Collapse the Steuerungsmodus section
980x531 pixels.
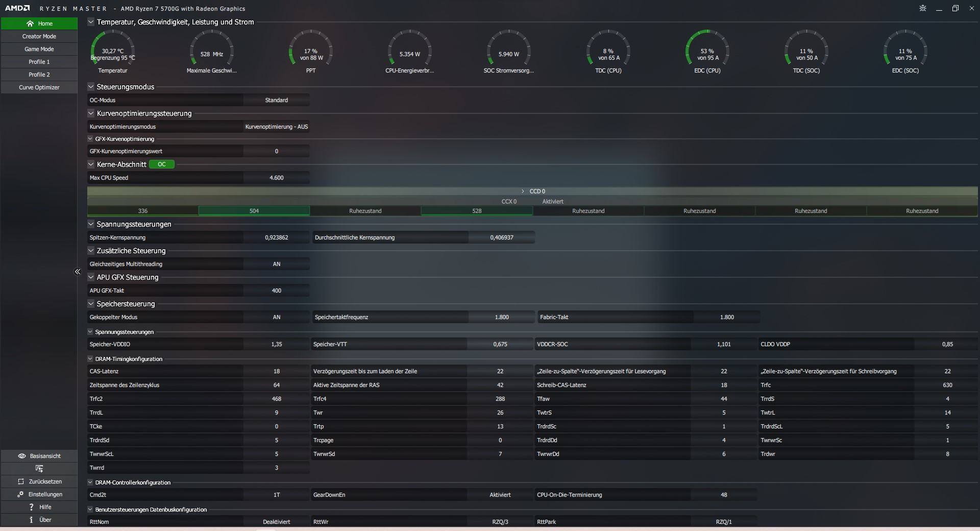pos(91,87)
